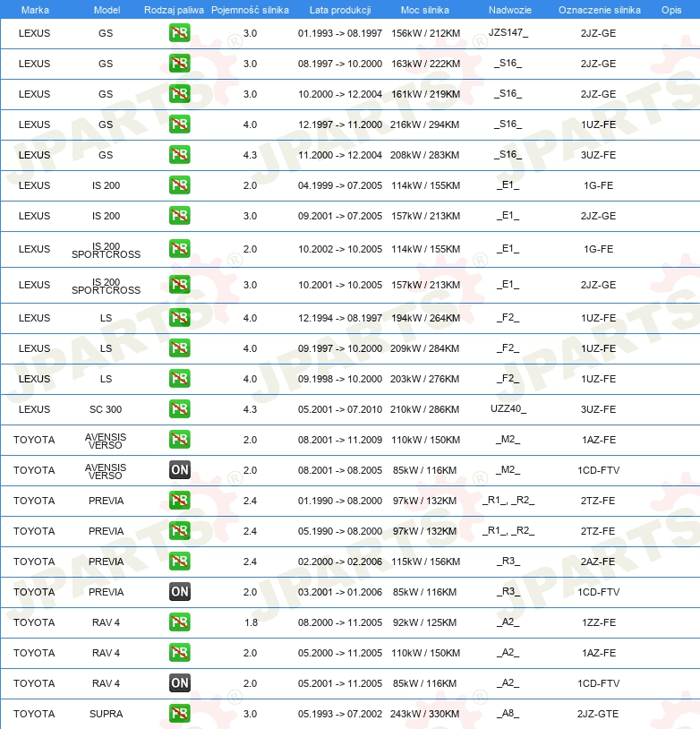Click the Opis column header
This screenshot has width=700, height=729.
point(671,10)
